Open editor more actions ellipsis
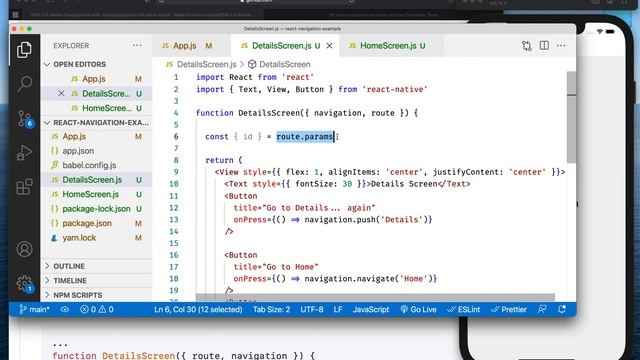The image size is (640, 360). [561, 45]
